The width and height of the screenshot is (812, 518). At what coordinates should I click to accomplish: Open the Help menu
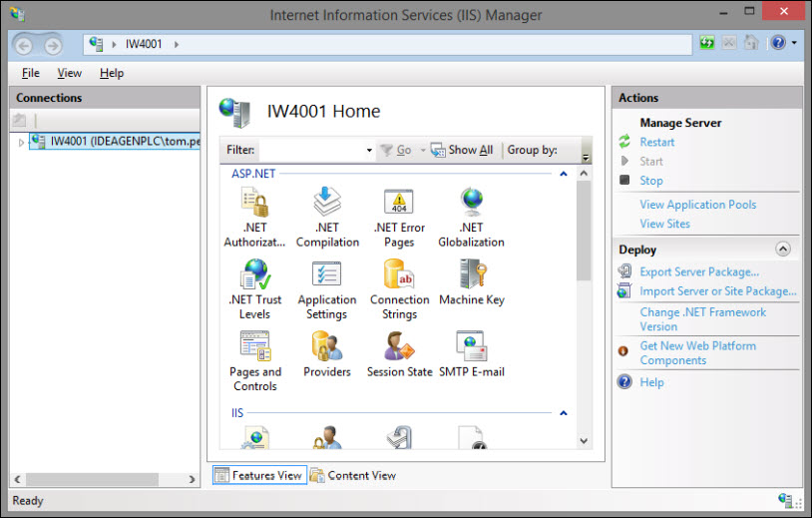click(x=112, y=73)
